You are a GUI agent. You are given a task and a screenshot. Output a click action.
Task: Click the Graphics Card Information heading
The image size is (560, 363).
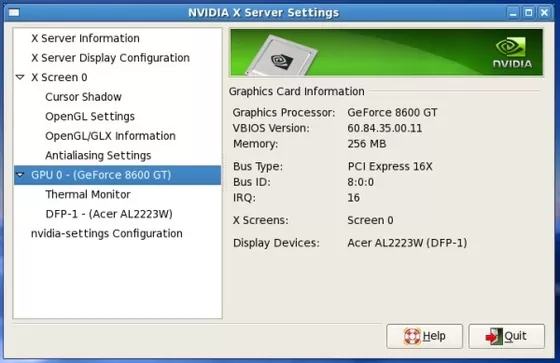pyautogui.click(x=296, y=91)
